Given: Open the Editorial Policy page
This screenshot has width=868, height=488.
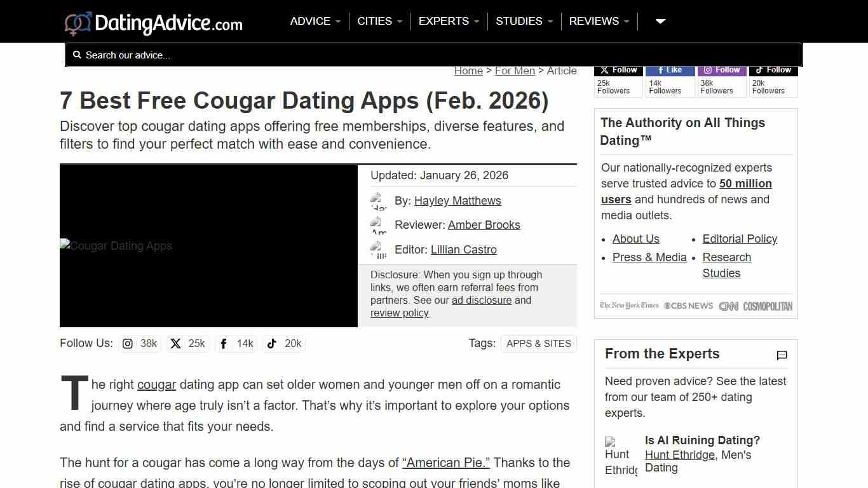Looking at the screenshot, I should pos(740,239).
